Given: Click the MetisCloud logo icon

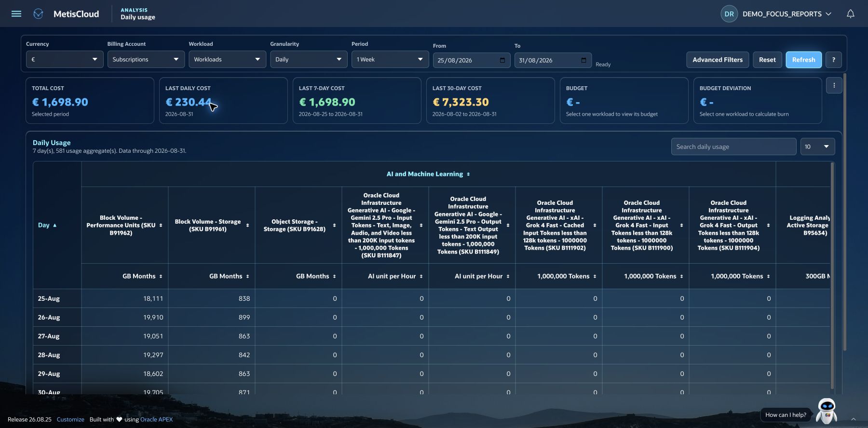Looking at the screenshot, I should click(38, 14).
